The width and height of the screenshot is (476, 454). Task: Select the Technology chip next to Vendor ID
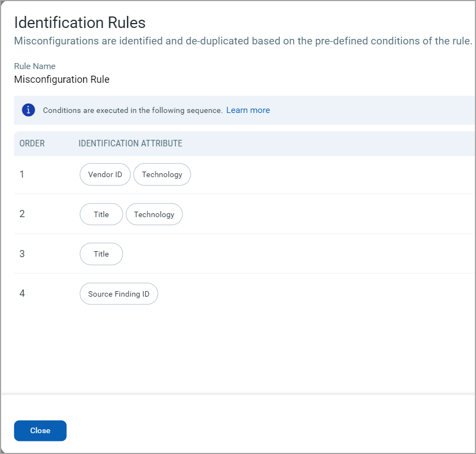(162, 174)
